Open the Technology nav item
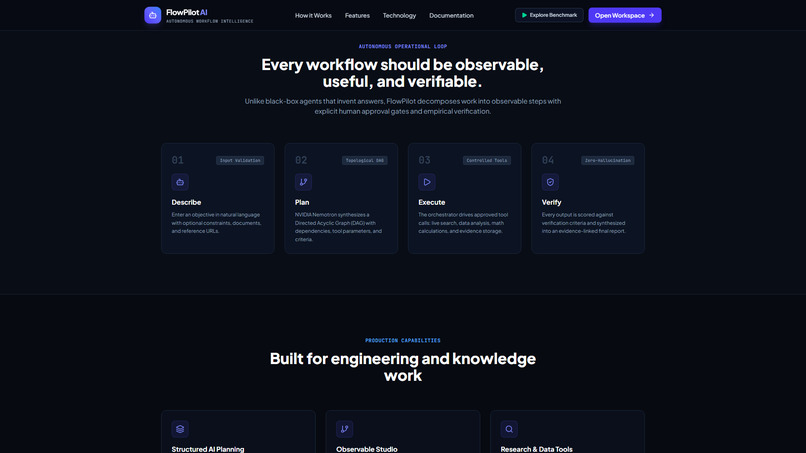This screenshot has width=806, height=453. 399,15
